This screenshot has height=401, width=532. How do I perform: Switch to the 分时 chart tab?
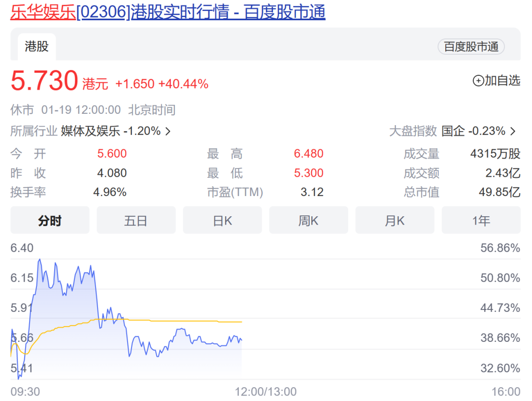click(50, 220)
